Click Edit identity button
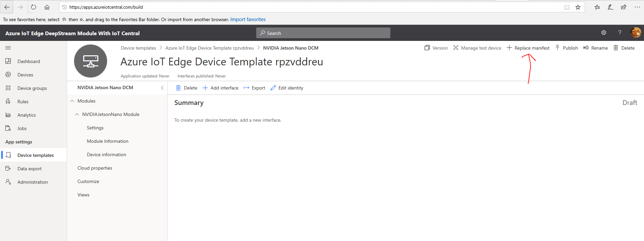This screenshot has width=644, height=241. point(287,88)
